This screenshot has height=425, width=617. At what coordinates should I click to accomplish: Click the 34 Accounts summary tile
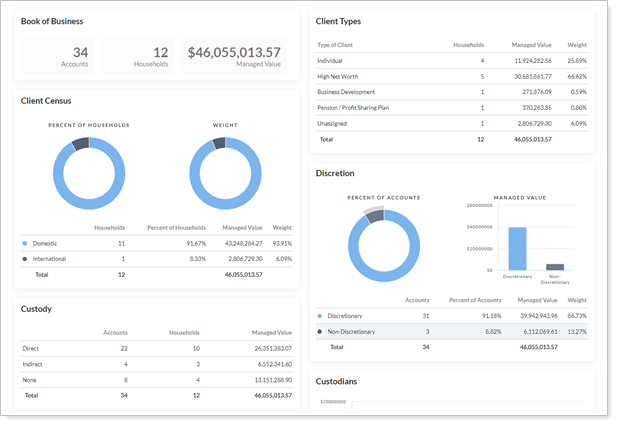59,56
